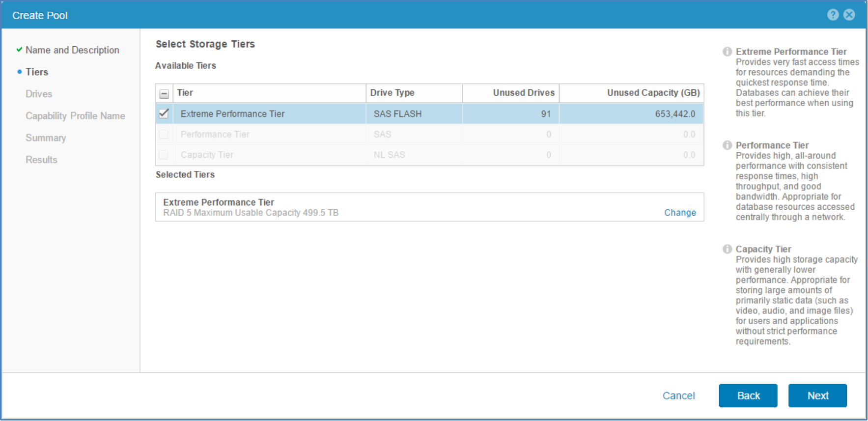Select the Summary wizard step
Image resolution: width=868 pixels, height=421 pixels.
point(46,138)
